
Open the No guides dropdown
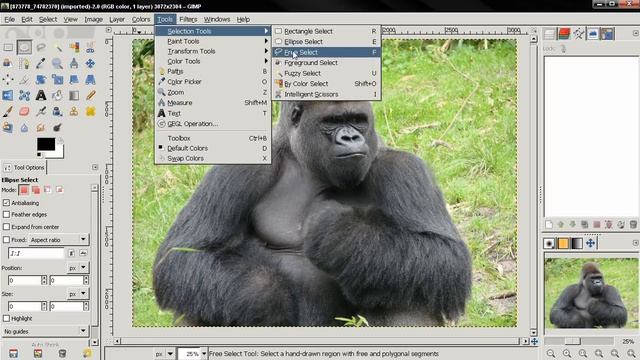pyautogui.click(x=45, y=331)
